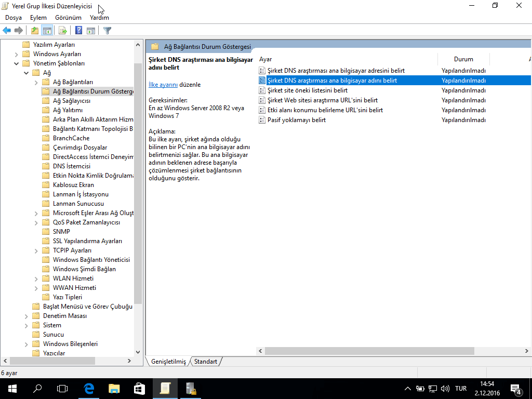
Task: Click the blue Back arrow in toolbar
Action: pos(7,31)
